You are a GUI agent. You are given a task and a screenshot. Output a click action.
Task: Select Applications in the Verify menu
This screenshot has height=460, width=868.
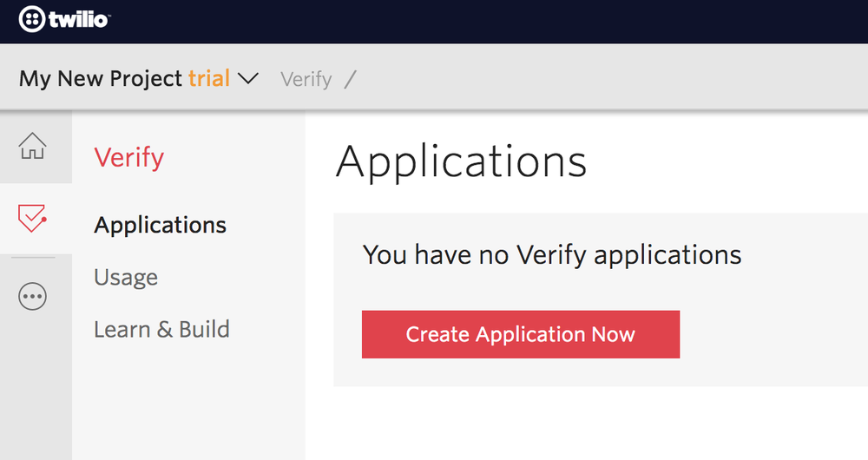[160, 226]
